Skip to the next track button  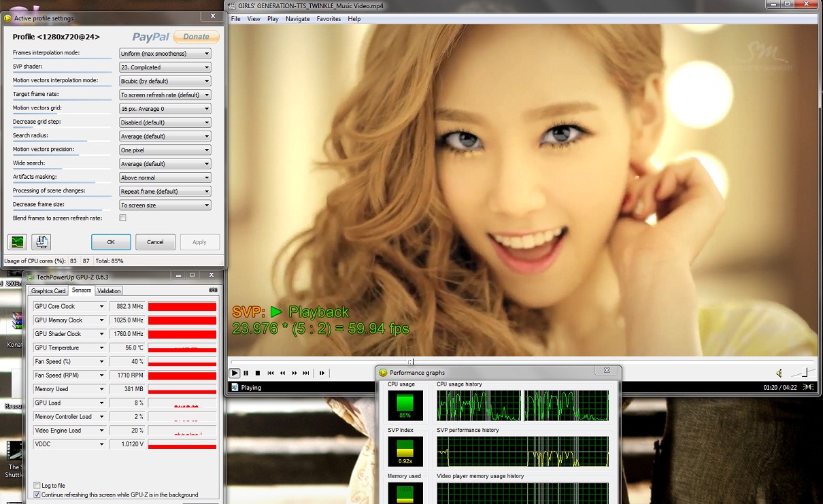click(306, 373)
